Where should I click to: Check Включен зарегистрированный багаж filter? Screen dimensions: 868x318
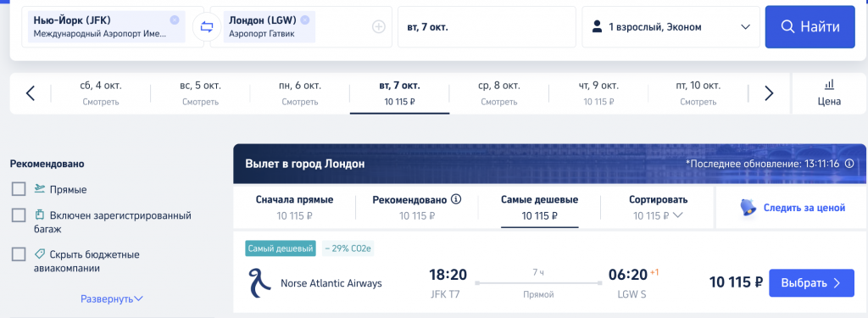click(x=19, y=215)
